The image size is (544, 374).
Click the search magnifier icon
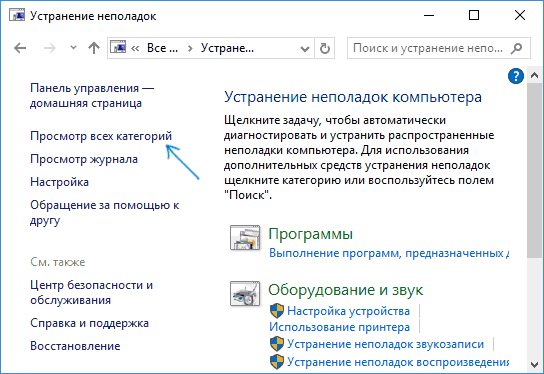pyautogui.click(x=516, y=48)
